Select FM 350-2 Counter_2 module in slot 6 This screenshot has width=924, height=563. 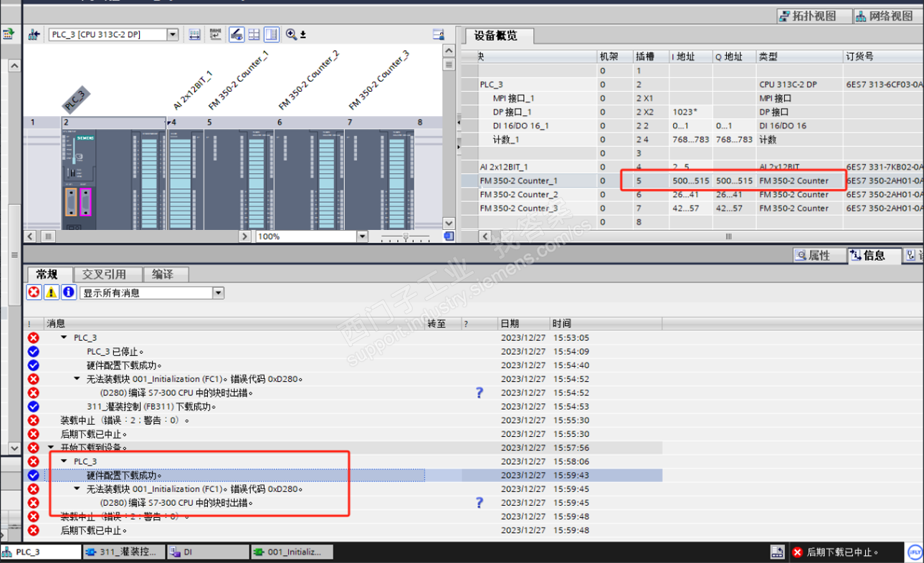point(308,179)
